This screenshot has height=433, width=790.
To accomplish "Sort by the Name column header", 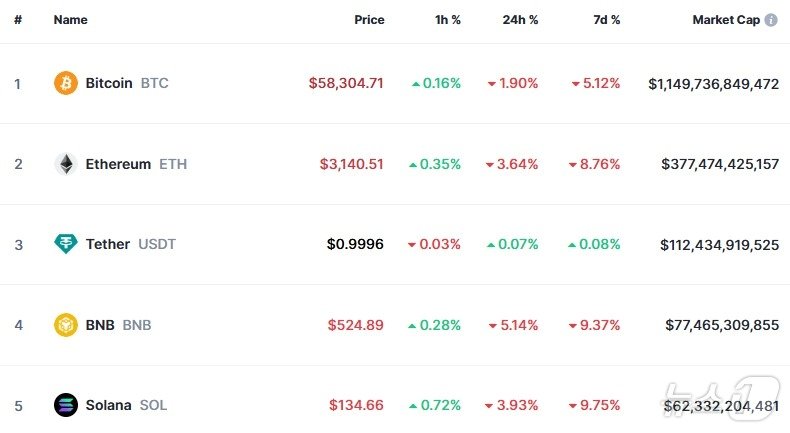I will coord(70,20).
